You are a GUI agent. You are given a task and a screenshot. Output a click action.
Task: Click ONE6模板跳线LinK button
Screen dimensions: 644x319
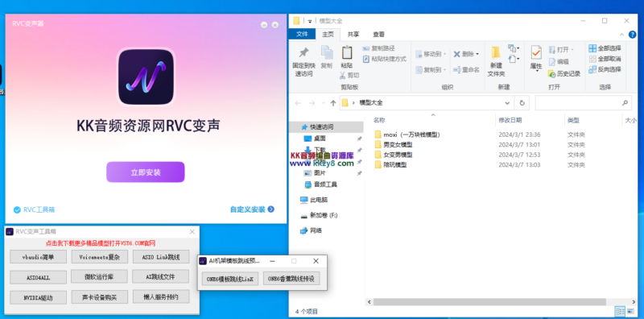(x=230, y=279)
